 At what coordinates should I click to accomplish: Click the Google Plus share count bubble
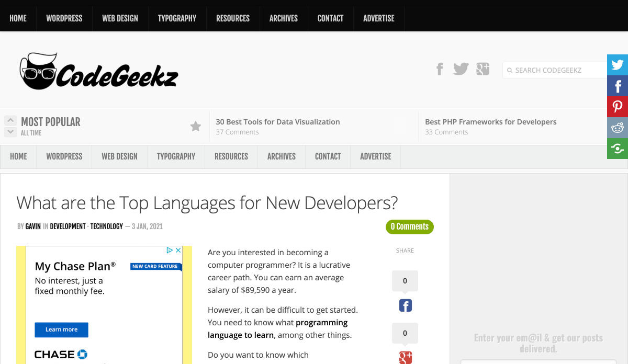(405, 334)
